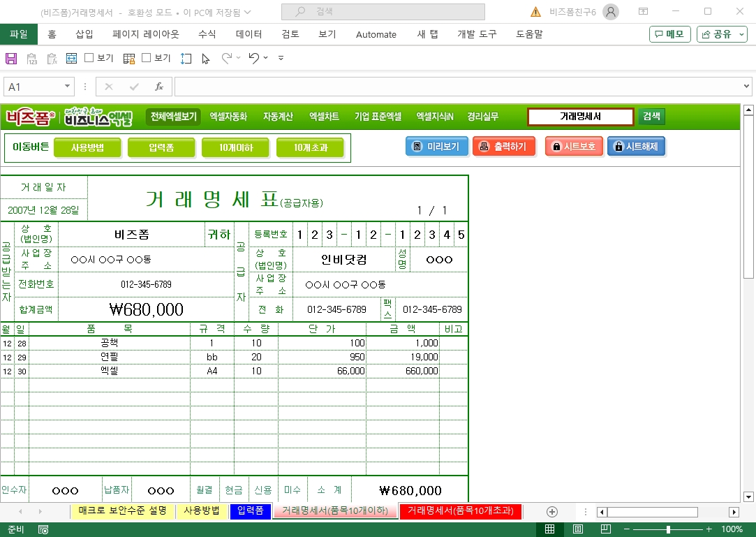Click the vertical scrollbar down arrow
Screen dimensions: 756x537
[x=748, y=497]
